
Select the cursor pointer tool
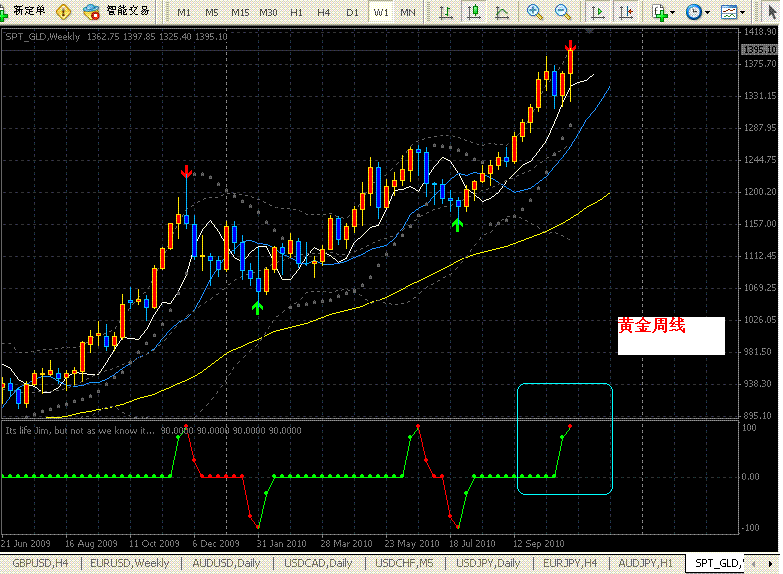(x=772, y=11)
